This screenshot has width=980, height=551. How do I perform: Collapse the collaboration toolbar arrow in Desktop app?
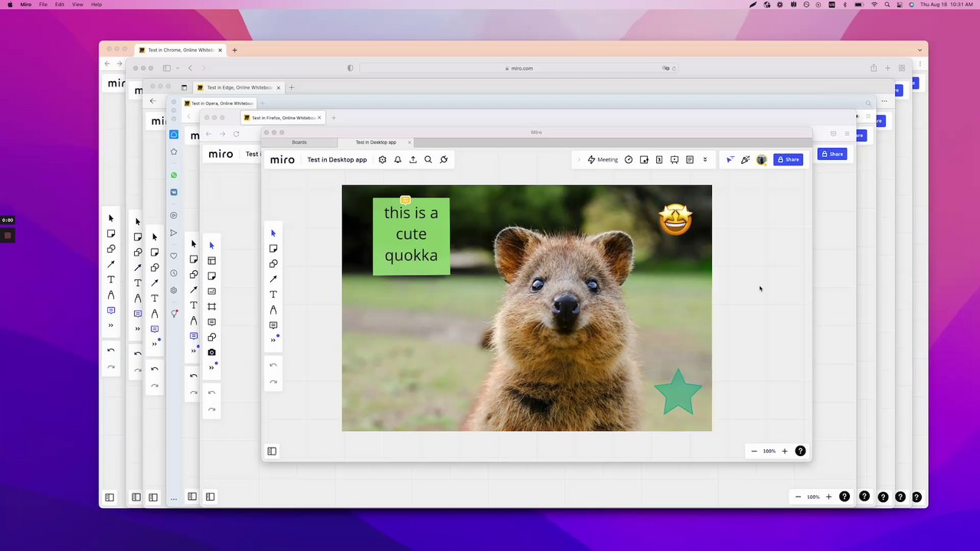click(580, 160)
